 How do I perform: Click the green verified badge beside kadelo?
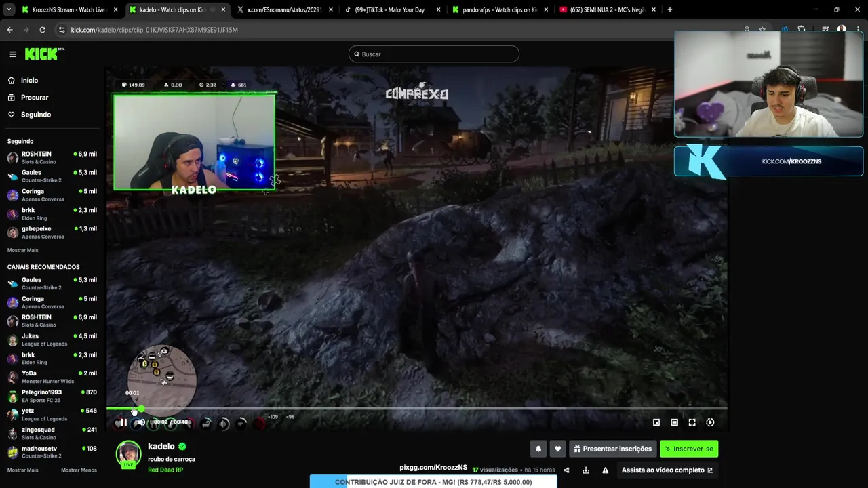point(182,447)
